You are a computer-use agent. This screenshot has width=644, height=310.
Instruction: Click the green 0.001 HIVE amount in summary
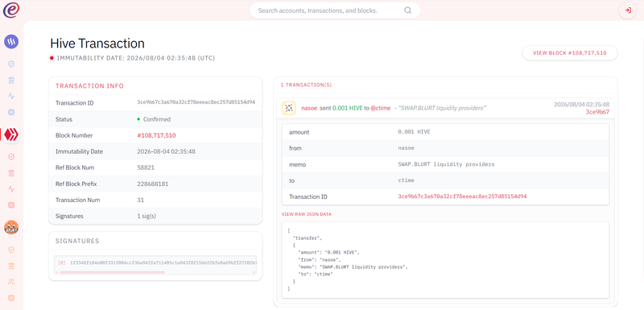[348, 108]
